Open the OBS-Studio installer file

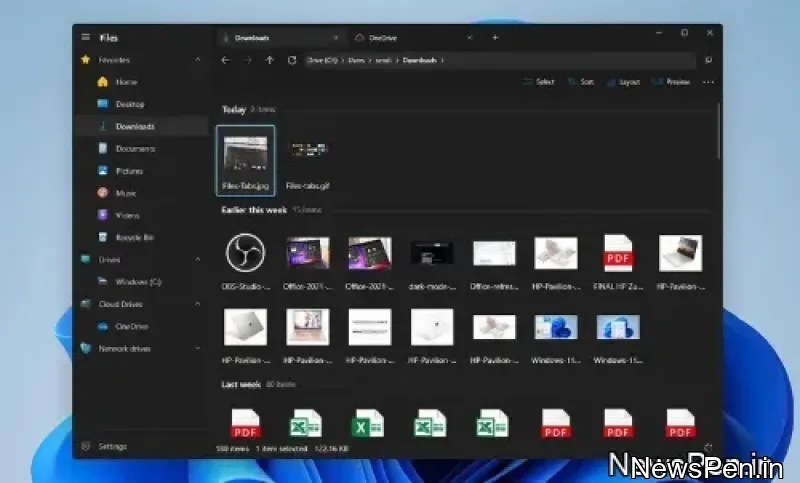click(244, 253)
